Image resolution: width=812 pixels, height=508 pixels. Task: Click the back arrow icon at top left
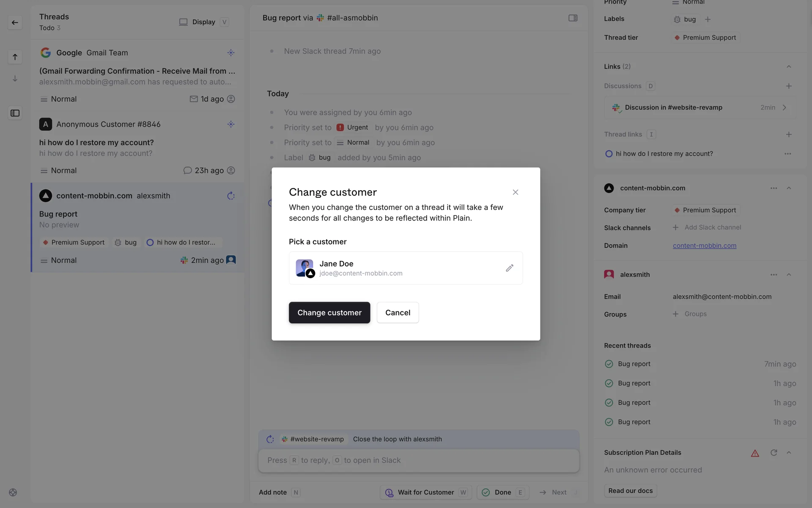click(x=15, y=22)
